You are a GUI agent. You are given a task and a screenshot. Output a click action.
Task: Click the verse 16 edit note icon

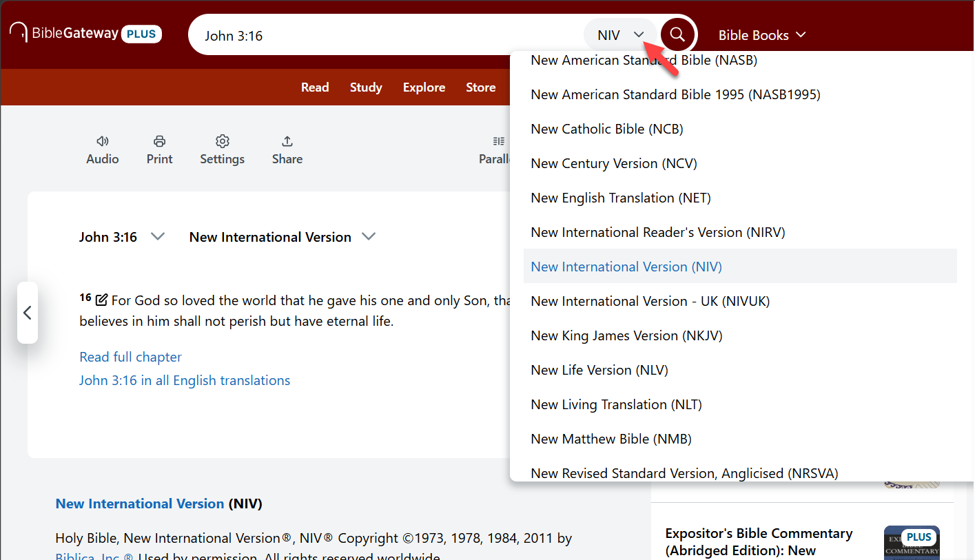click(102, 300)
